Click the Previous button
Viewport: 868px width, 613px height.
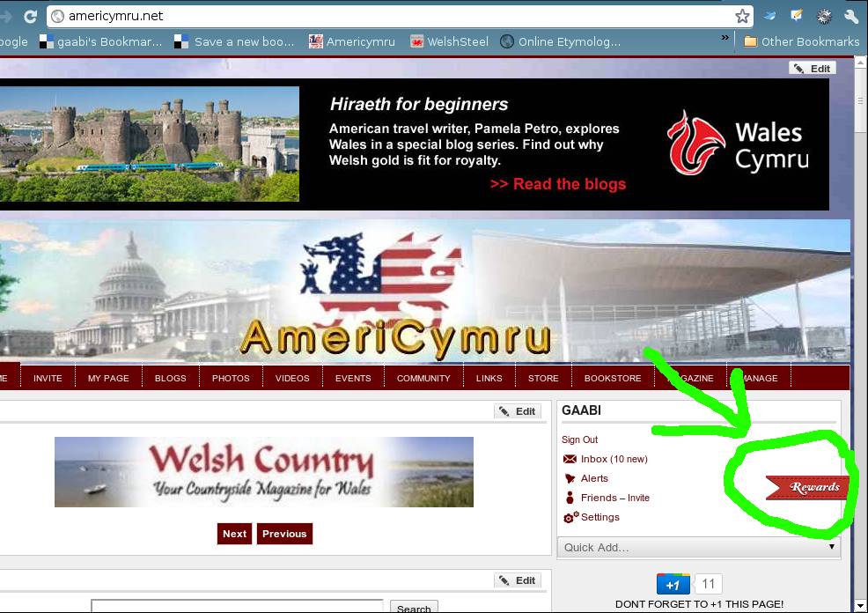pyautogui.click(x=284, y=534)
